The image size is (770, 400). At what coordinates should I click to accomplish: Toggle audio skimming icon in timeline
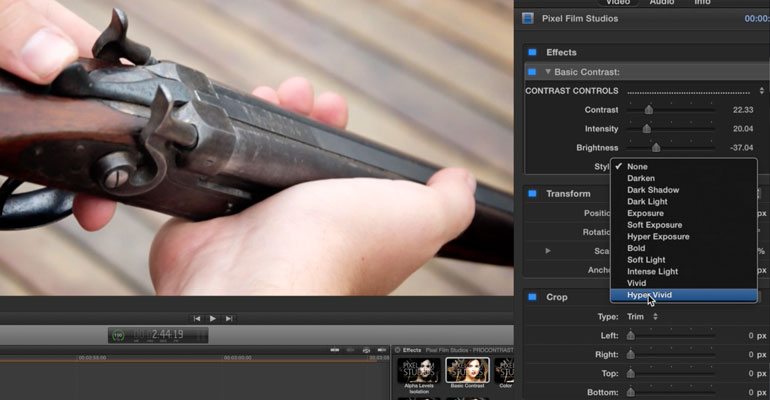[x=351, y=350]
